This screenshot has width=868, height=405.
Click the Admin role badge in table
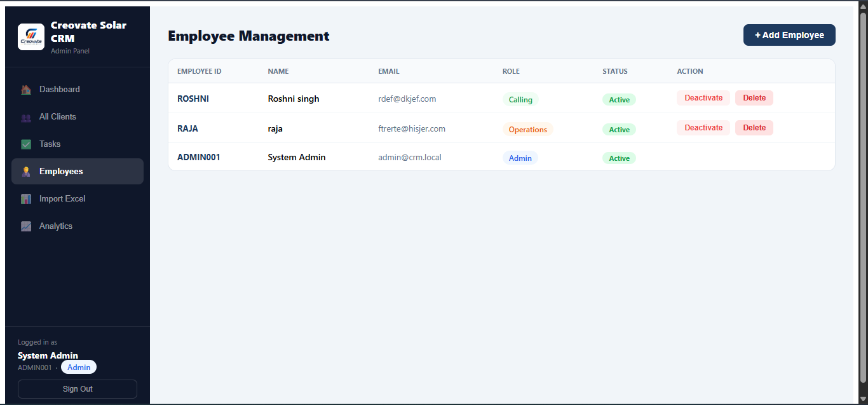click(520, 158)
